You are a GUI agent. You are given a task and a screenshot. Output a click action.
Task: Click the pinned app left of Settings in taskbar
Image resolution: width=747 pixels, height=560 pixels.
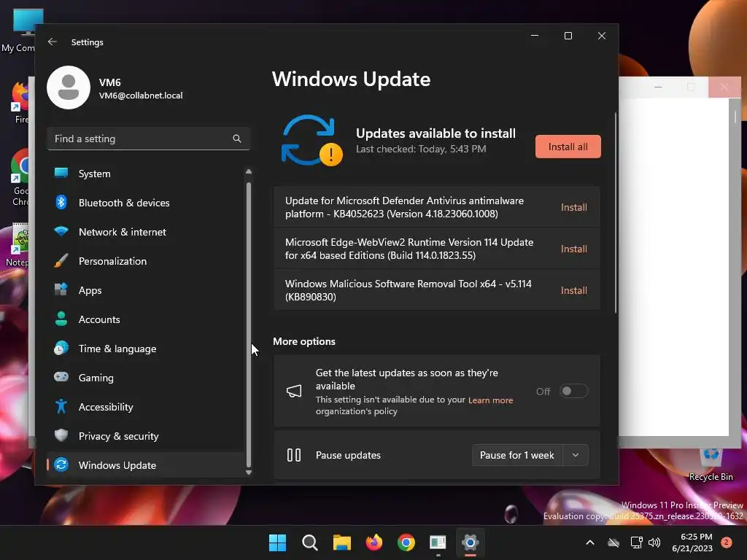click(x=438, y=542)
